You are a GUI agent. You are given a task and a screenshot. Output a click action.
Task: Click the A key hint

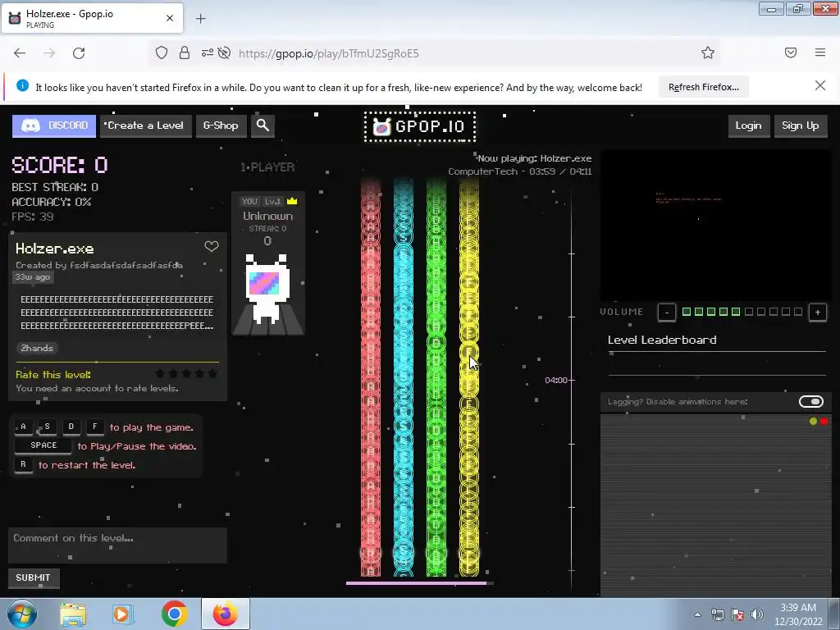[x=23, y=427]
